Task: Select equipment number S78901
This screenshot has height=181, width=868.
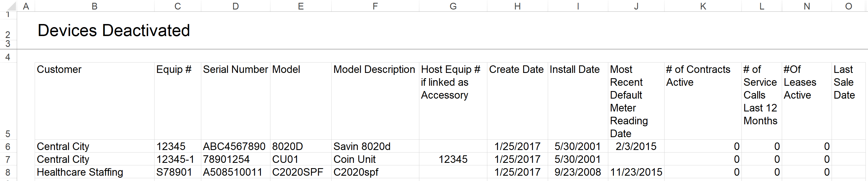Action: click(177, 172)
